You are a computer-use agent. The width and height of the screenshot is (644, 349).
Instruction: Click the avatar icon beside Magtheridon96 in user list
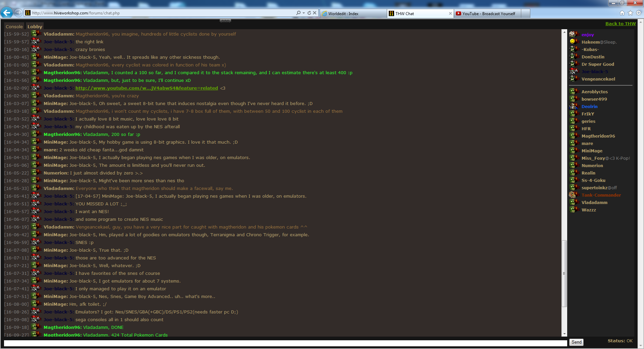[574, 136]
